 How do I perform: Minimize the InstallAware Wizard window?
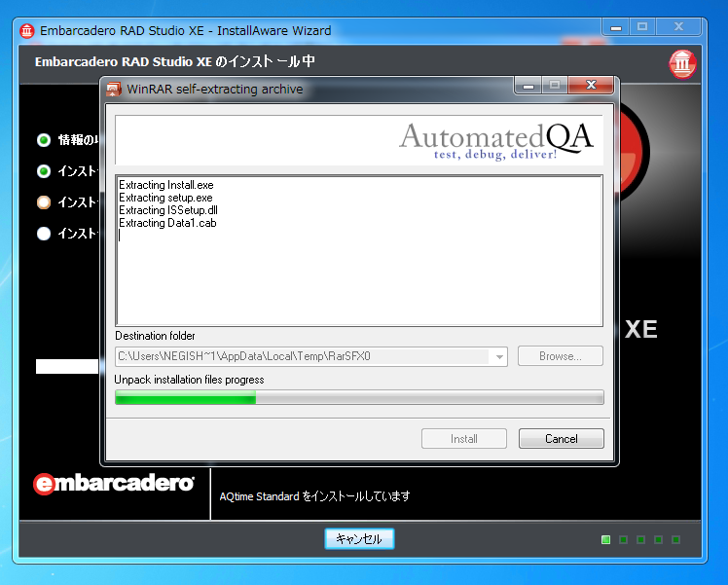616,27
